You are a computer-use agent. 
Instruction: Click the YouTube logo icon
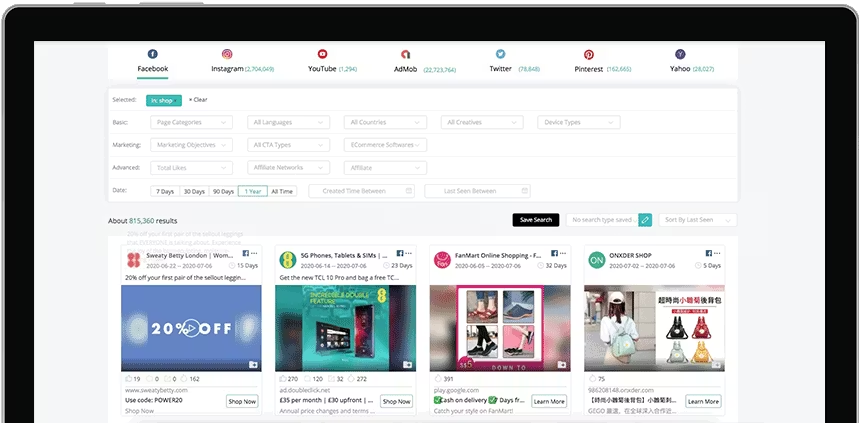click(x=322, y=54)
